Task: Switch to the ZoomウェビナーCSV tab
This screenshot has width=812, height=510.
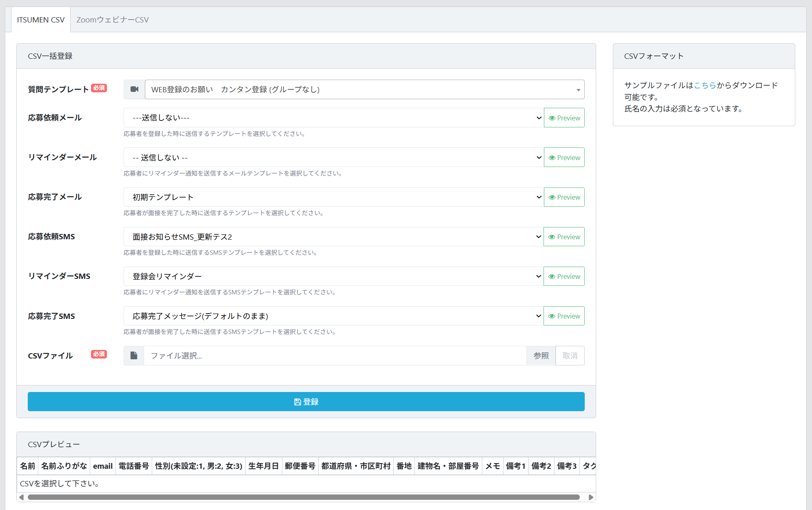Action: pyautogui.click(x=113, y=20)
